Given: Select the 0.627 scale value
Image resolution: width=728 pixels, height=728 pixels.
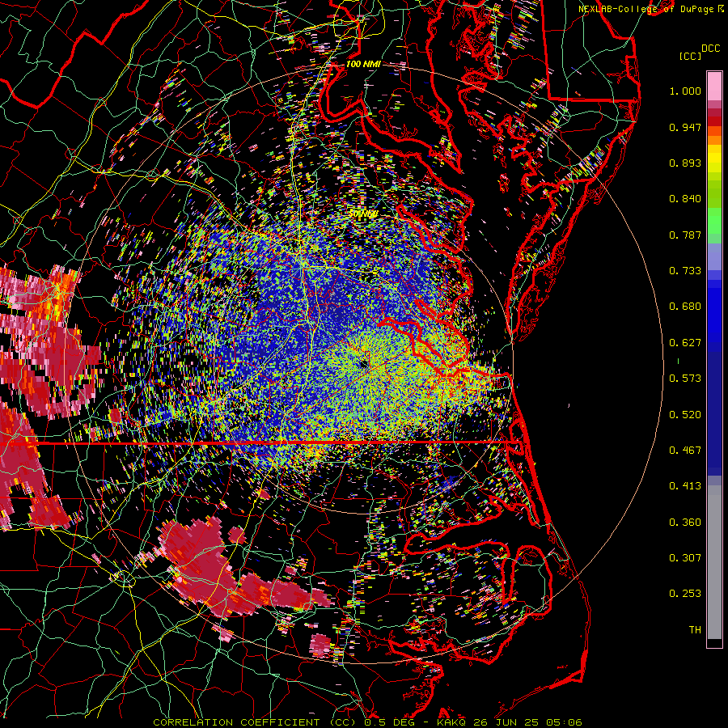Looking at the screenshot, I should [685, 343].
